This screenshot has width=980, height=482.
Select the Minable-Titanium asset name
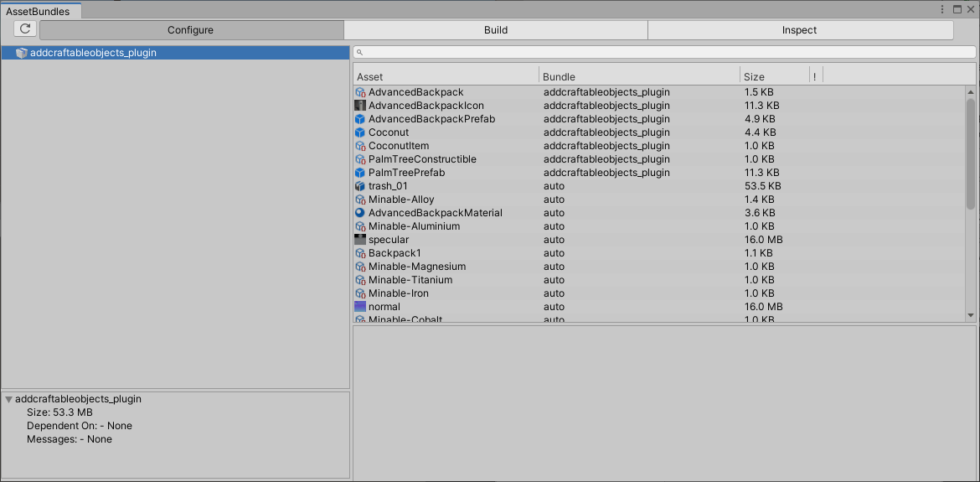click(410, 280)
